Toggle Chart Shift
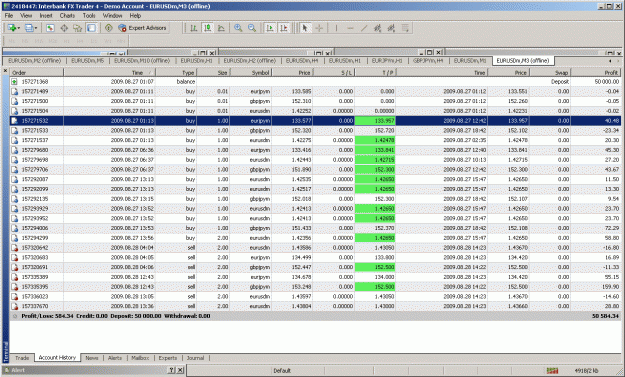 (284, 28)
